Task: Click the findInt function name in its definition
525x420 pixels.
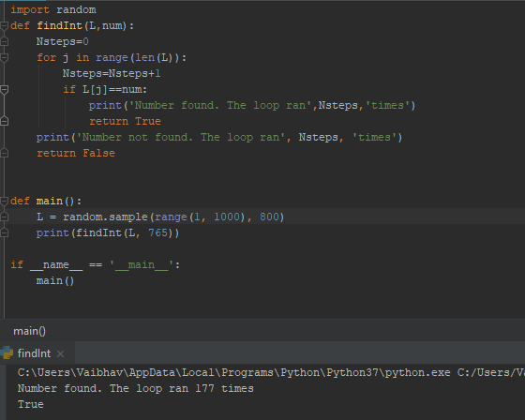Action: coord(60,26)
